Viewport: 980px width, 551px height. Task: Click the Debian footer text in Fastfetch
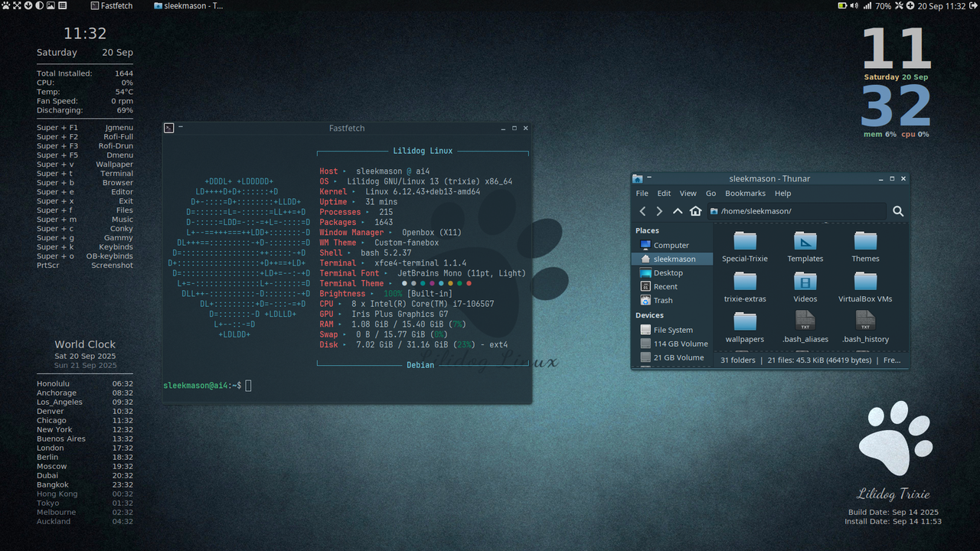click(x=420, y=365)
